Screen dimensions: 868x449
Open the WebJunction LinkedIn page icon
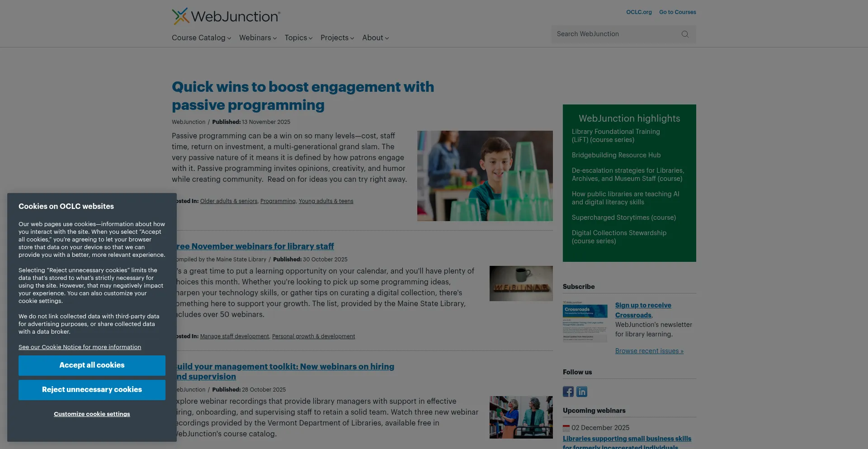582,392
